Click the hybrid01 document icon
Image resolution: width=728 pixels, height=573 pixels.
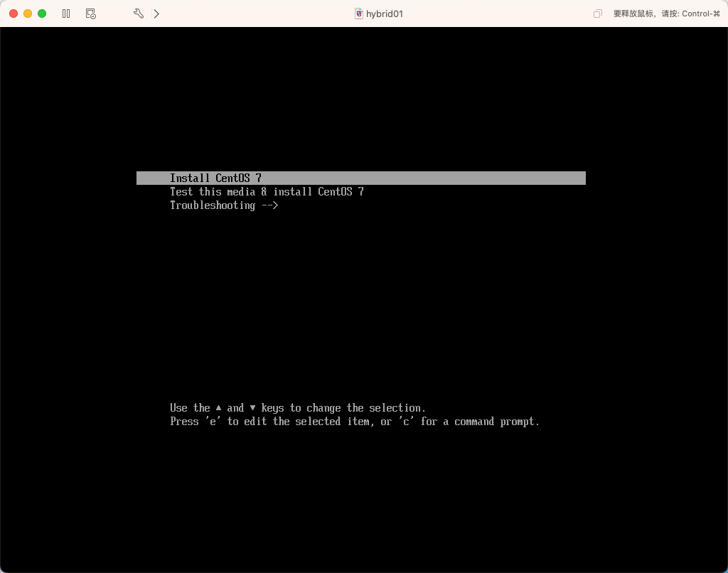coord(358,14)
